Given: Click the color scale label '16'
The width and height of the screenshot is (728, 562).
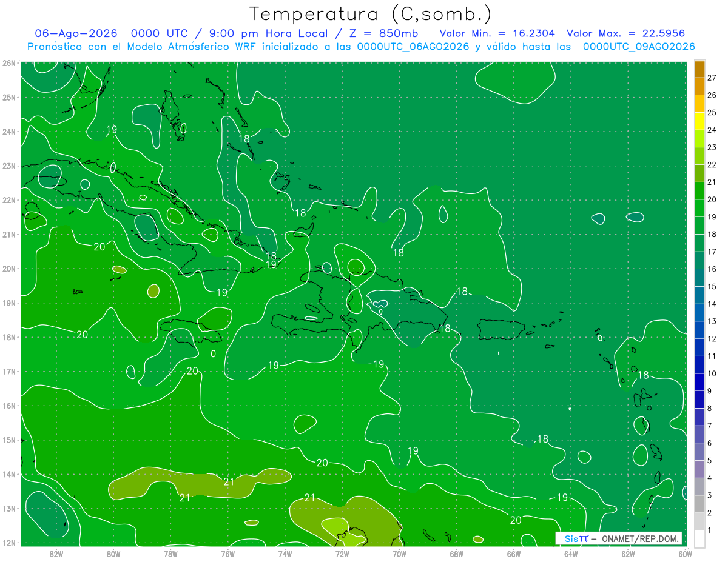Looking at the screenshot, I should (x=712, y=269).
